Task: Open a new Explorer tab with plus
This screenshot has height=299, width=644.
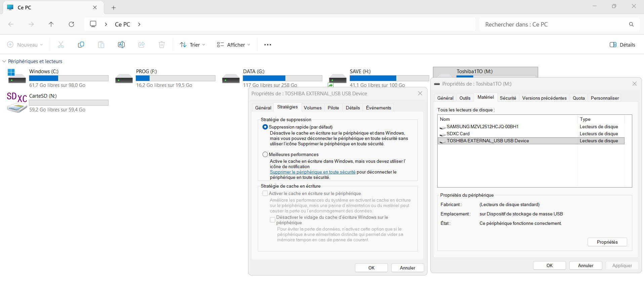Action: (114, 7)
